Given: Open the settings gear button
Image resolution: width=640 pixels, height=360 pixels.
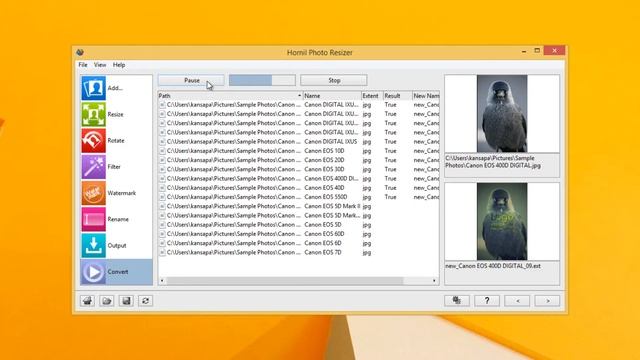Looking at the screenshot, I should coord(457,301).
